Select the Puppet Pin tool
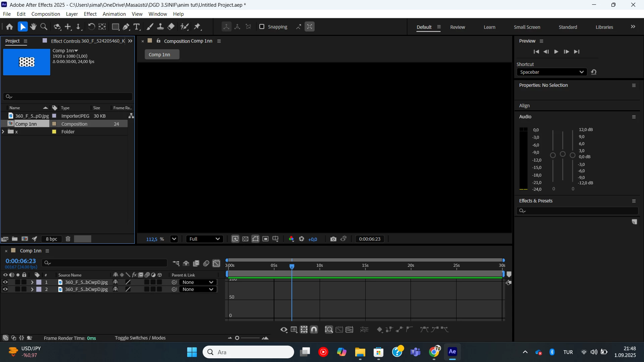The height and width of the screenshot is (362, 644). [x=197, y=27]
